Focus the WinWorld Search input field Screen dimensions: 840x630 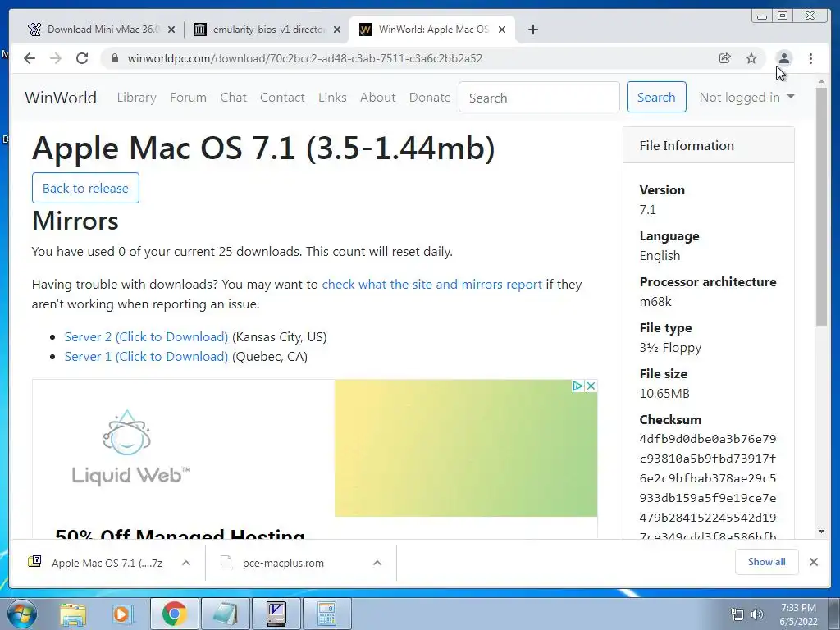pos(539,97)
